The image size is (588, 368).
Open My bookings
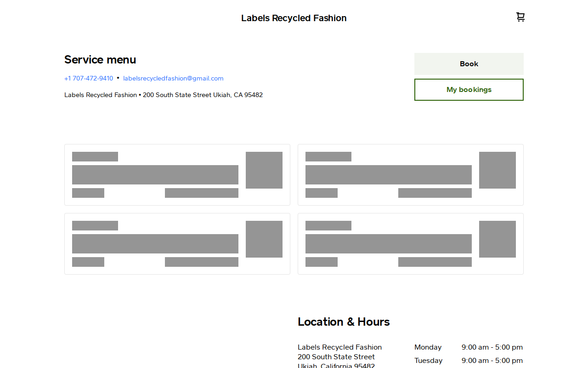[469, 90]
